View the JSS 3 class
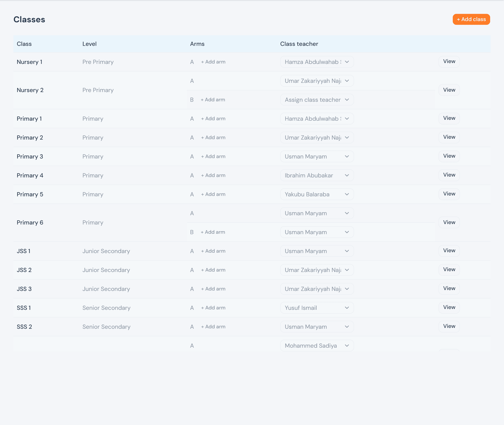This screenshot has width=504, height=425. 449,288
